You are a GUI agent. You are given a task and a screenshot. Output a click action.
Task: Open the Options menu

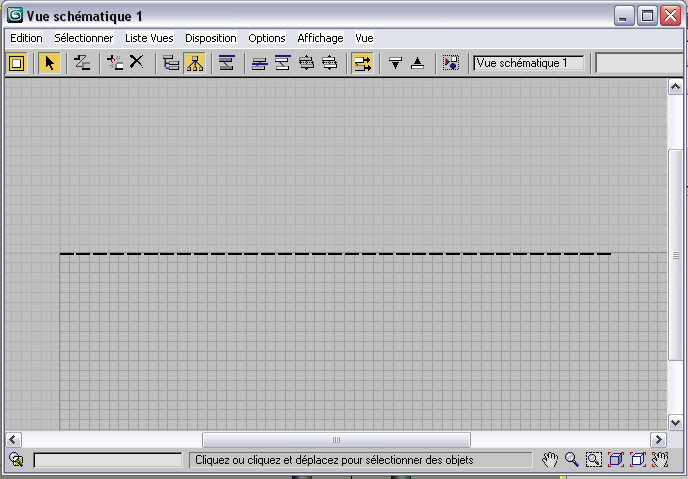point(267,38)
